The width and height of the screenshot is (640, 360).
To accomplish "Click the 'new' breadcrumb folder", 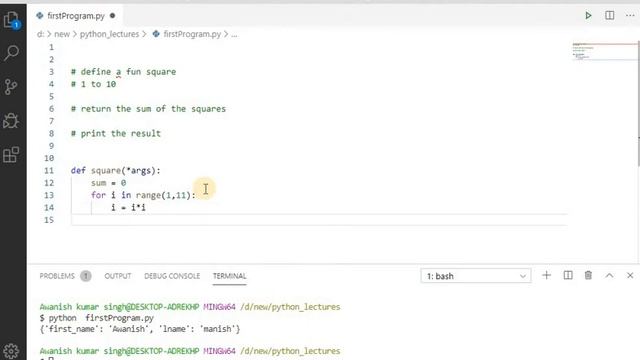I will click(x=62, y=34).
